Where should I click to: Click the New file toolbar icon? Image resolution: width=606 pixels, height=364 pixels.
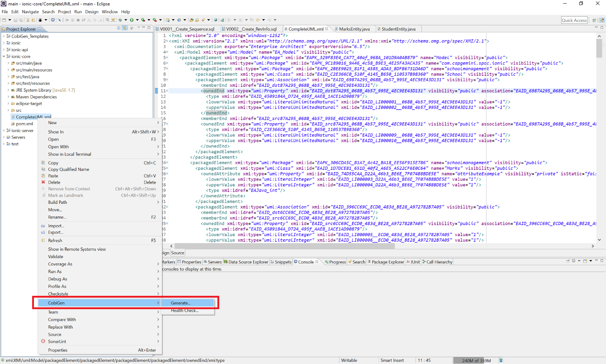[x=4, y=20]
